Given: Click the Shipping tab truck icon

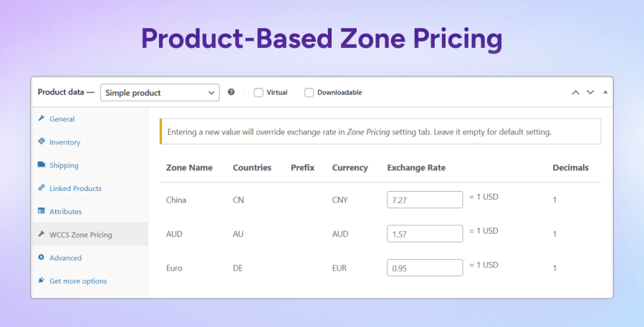Looking at the screenshot, I should [41, 165].
